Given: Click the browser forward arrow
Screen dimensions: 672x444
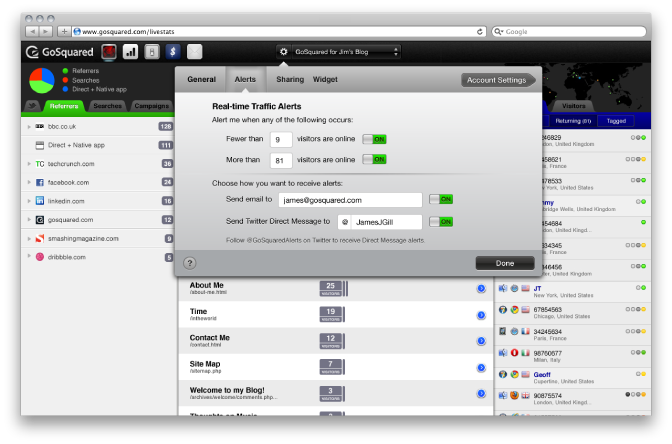Looking at the screenshot, I should 46,31.
